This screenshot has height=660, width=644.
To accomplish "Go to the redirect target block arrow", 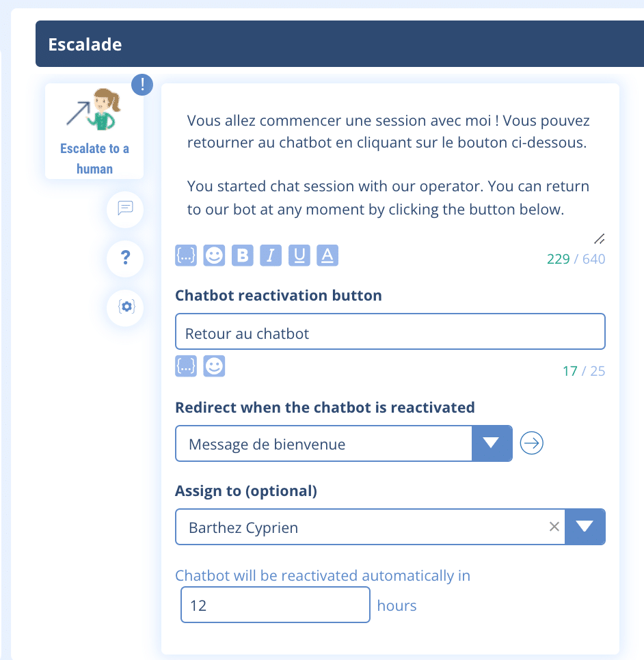I will (532, 443).
